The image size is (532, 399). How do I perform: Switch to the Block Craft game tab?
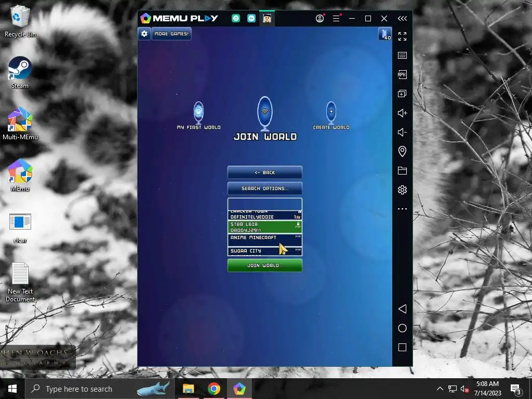pyautogui.click(x=267, y=18)
